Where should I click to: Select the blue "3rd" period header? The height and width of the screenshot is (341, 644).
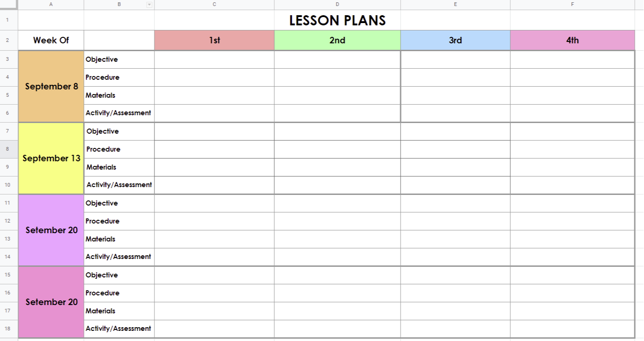point(455,40)
